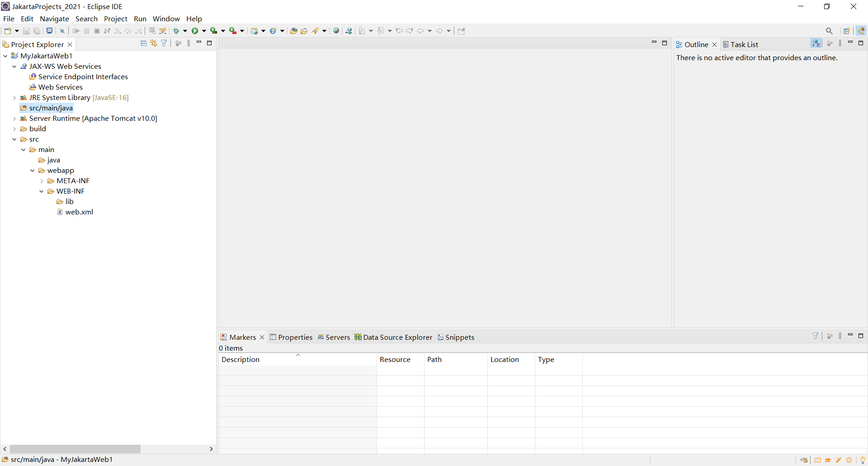Open a terminal with the monitor icon
Viewport: 868px width, 466px height.
50,31
